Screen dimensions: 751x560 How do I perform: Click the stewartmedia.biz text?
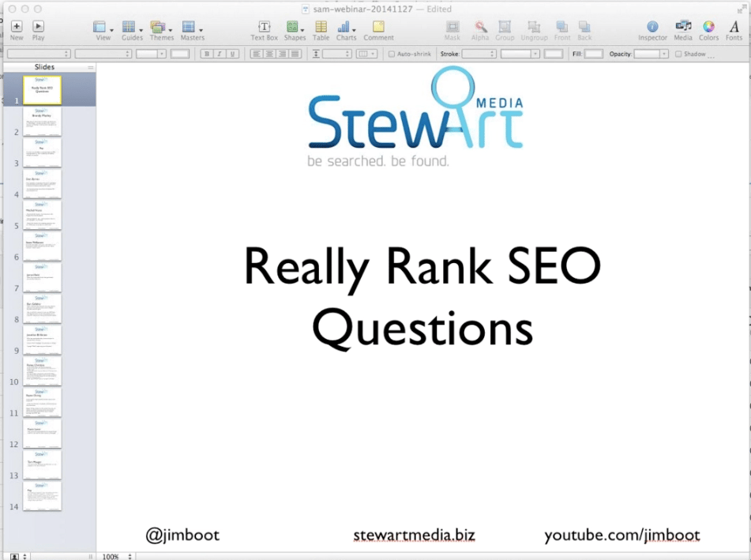coord(415,535)
